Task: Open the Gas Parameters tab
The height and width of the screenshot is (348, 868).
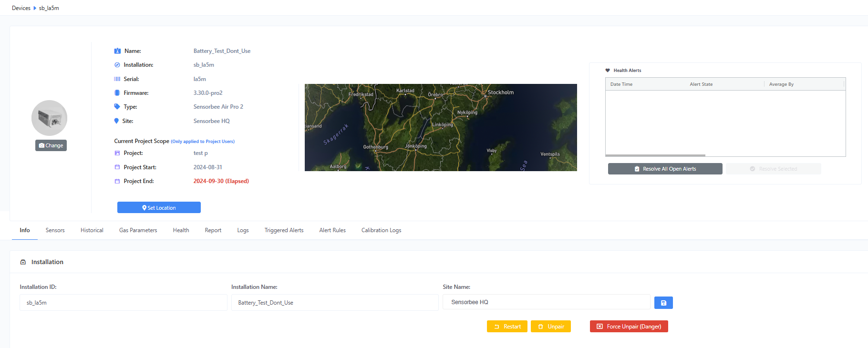Action: click(x=138, y=230)
